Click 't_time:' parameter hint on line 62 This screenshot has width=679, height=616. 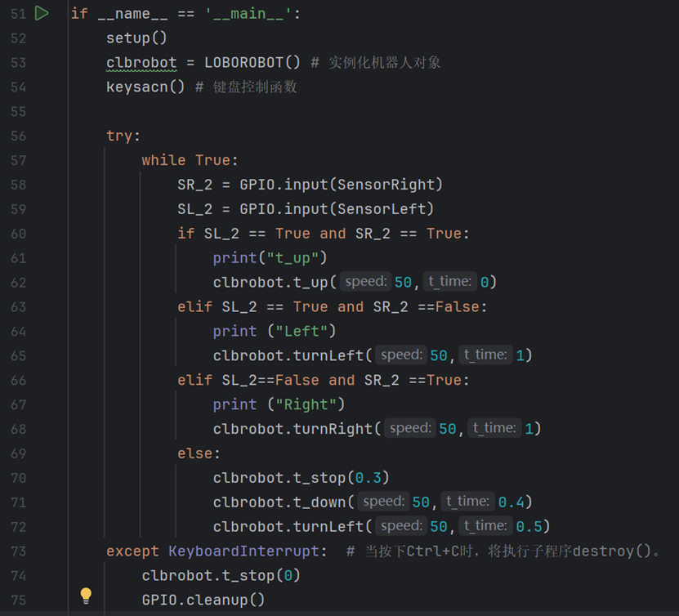click(x=450, y=282)
